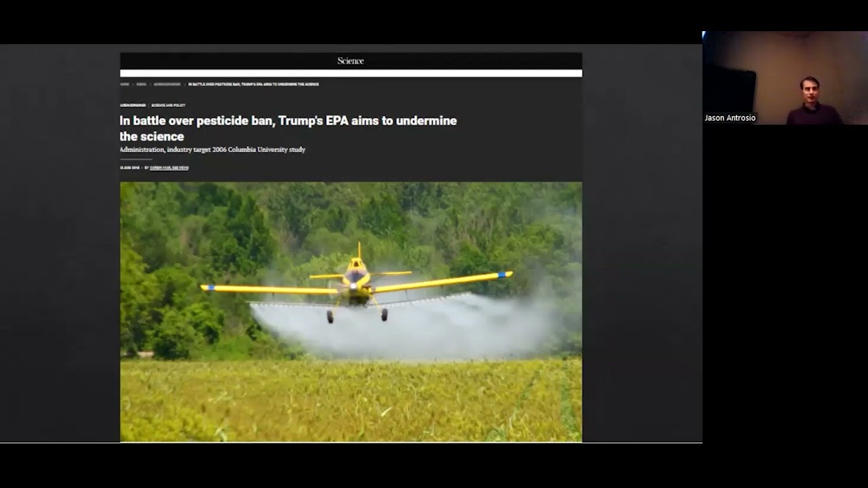Viewport: 868px width, 488px height.
Task: Click the ScienceInsider category tag above the headline
Action: (x=133, y=105)
